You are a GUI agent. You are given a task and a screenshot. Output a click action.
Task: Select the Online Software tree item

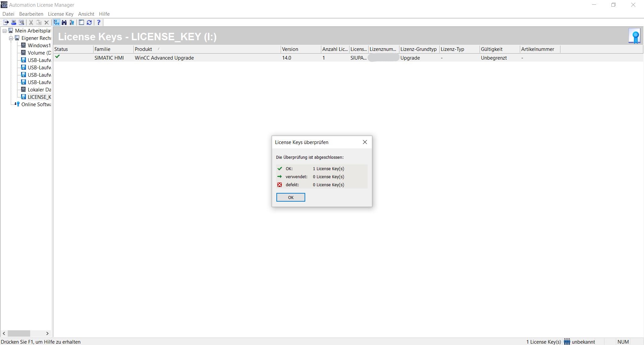[36, 105]
